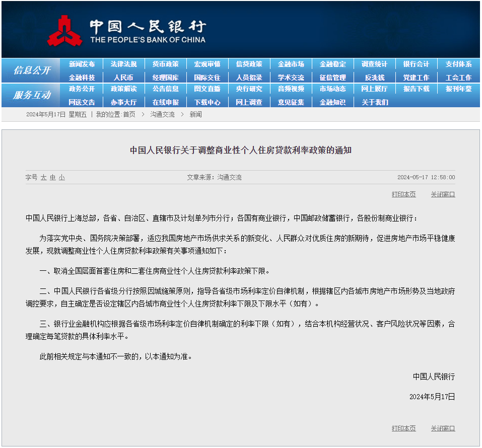Click top 关闭窗口 link
Viewport: 482px width, 448px height.
443,194
